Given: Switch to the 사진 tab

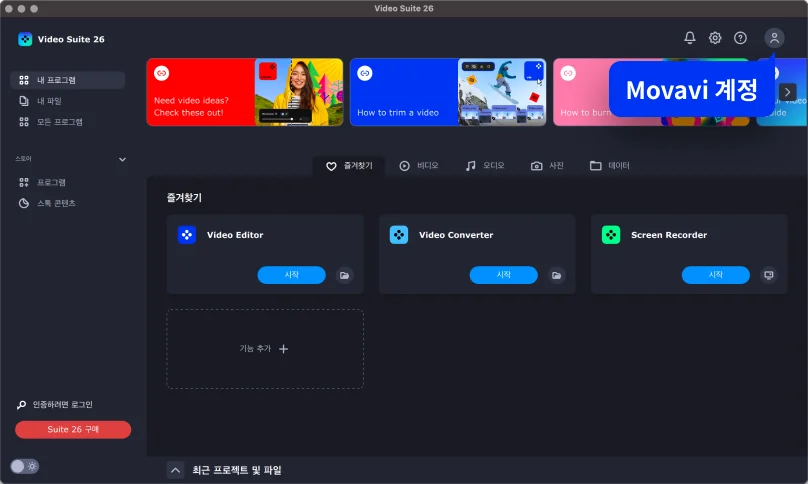Looking at the screenshot, I should click(547, 166).
